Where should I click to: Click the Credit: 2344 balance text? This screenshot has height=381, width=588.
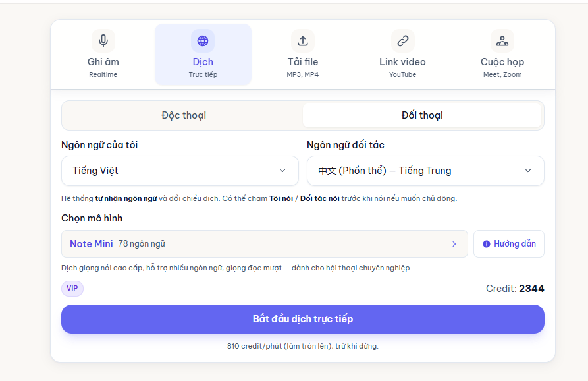pyautogui.click(x=515, y=288)
